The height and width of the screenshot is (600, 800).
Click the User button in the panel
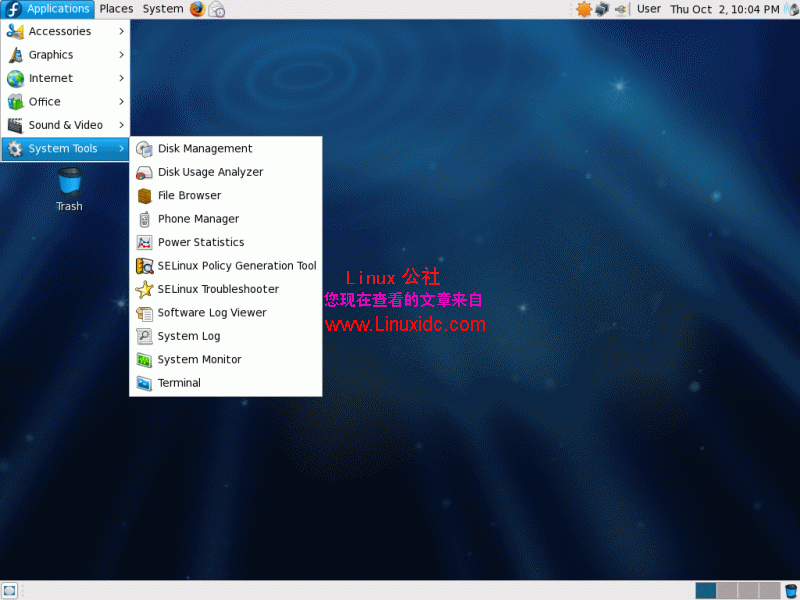[648, 9]
